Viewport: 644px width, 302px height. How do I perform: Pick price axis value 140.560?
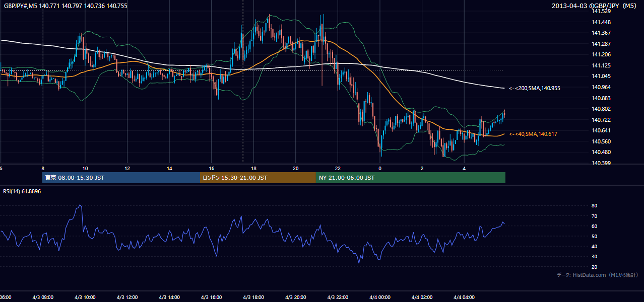click(x=601, y=141)
